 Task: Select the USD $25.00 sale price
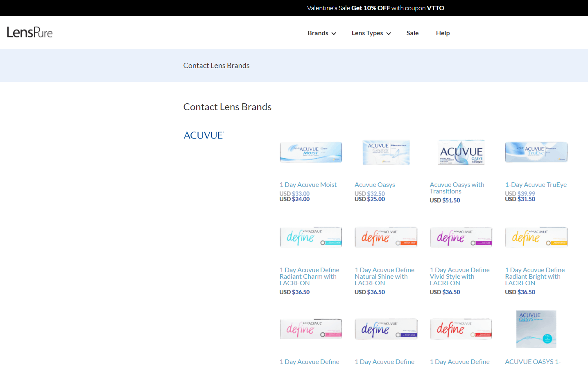tap(370, 199)
